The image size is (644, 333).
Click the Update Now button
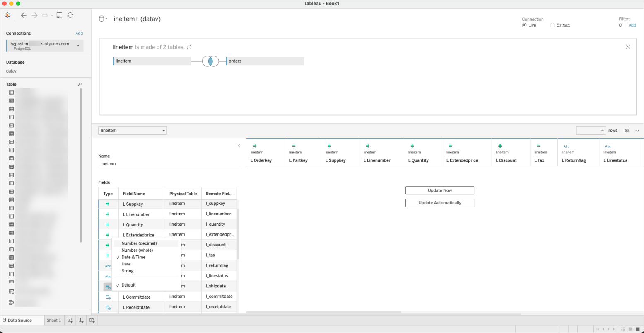pyautogui.click(x=439, y=190)
